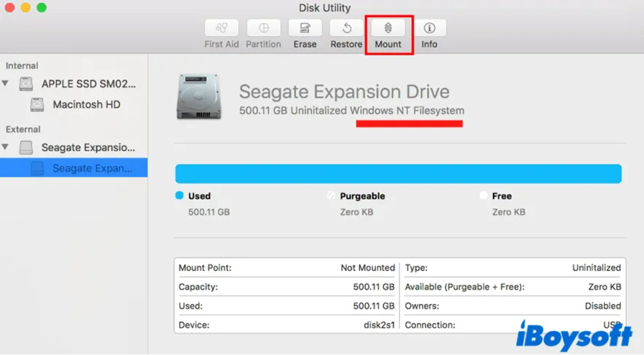Image resolution: width=644 pixels, height=355 pixels.
Task: Click the blue Used legend dot
Action: click(179, 196)
